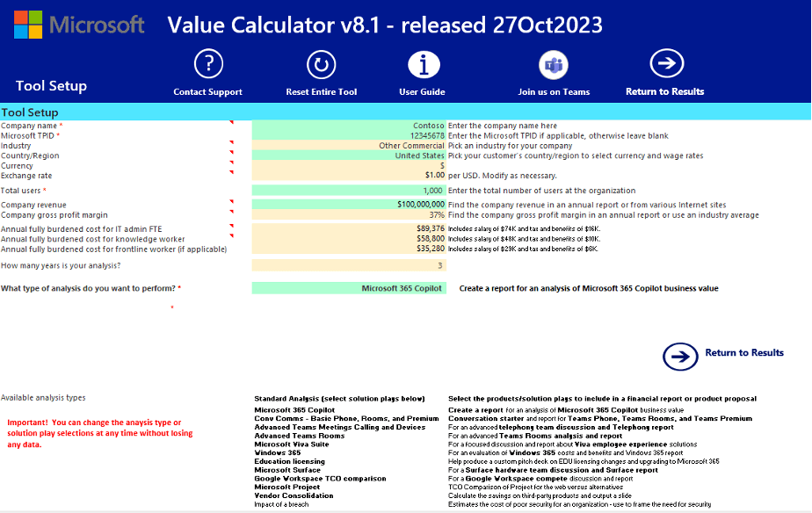Click the header Return to Results arrow icon
This screenshot has width=812, height=513.
(666, 63)
